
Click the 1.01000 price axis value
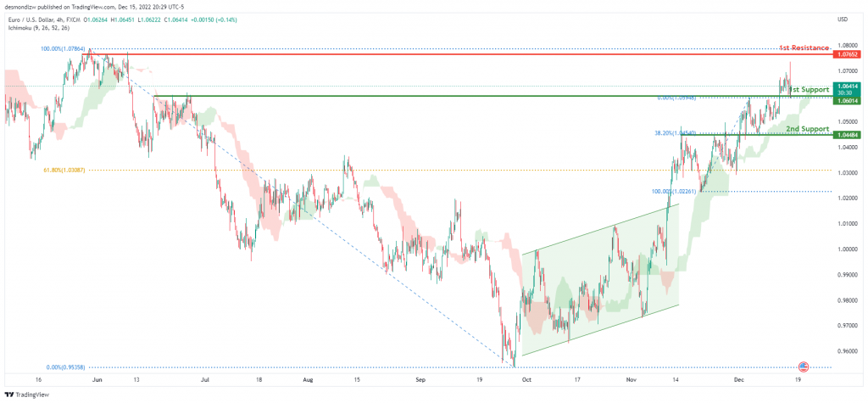(x=848, y=223)
